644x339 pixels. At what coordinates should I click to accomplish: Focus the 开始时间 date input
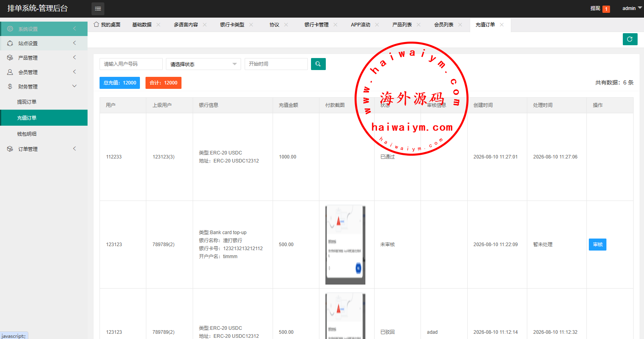tap(276, 64)
